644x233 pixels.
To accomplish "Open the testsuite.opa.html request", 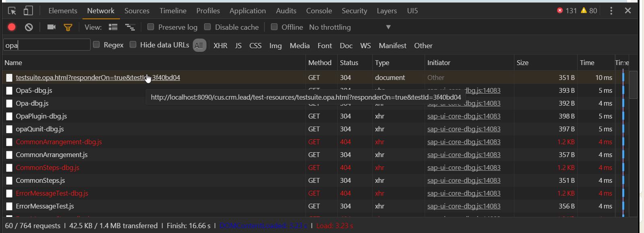I will coord(98,78).
